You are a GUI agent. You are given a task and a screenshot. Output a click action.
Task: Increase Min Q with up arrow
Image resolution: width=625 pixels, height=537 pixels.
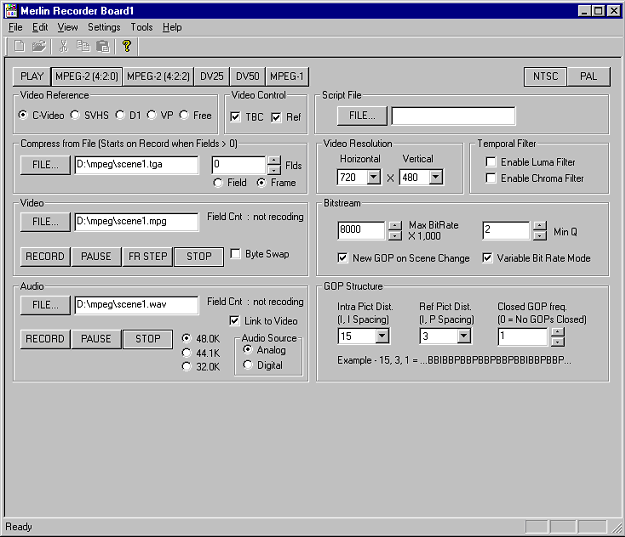[540, 226]
